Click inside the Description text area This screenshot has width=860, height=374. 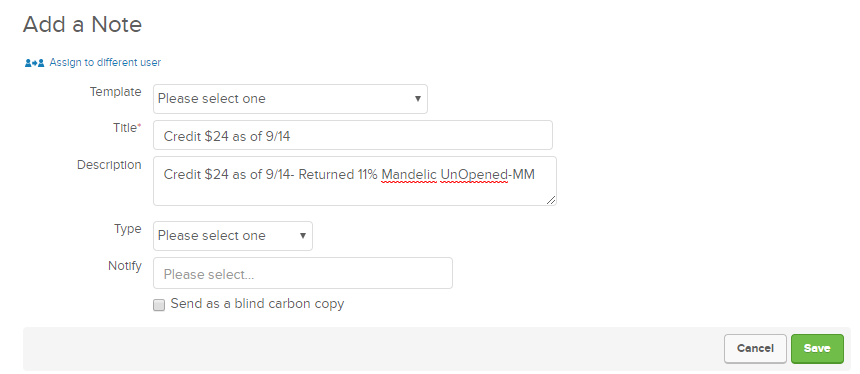[354, 181]
